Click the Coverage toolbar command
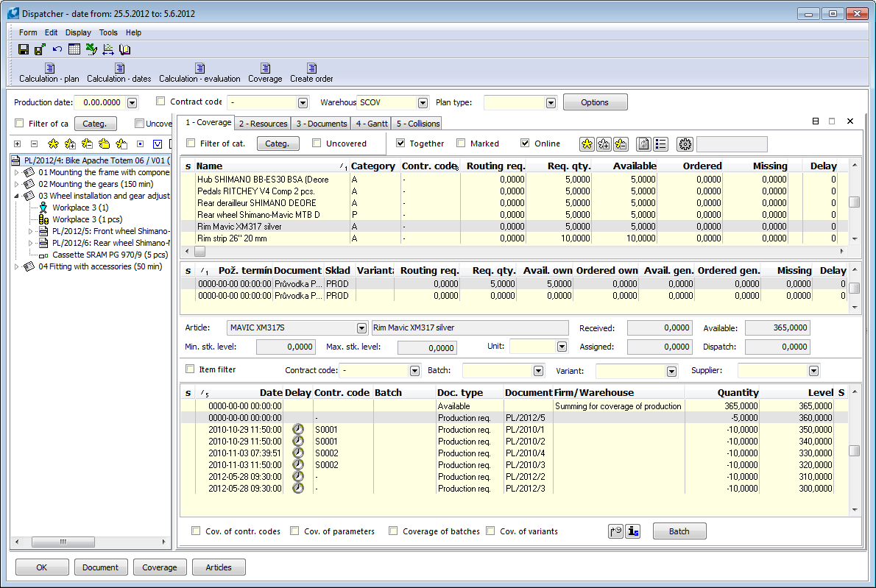The image size is (876, 588). [x=265, y=73]
